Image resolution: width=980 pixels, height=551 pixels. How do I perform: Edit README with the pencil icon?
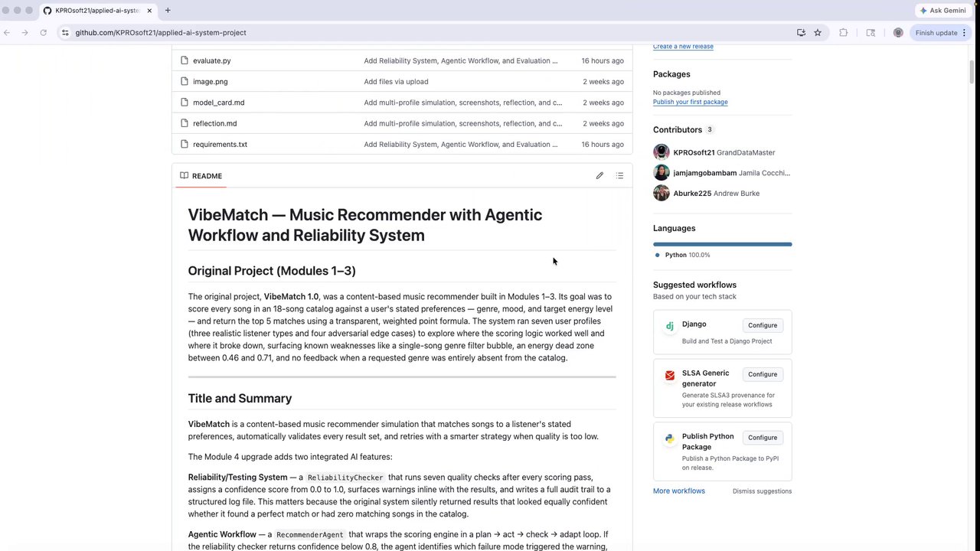(x=599, y=176)
